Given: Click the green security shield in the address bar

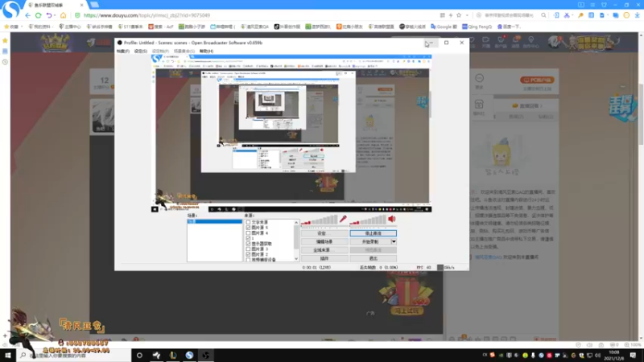Looking at the screenshot, I should point(77,15).
